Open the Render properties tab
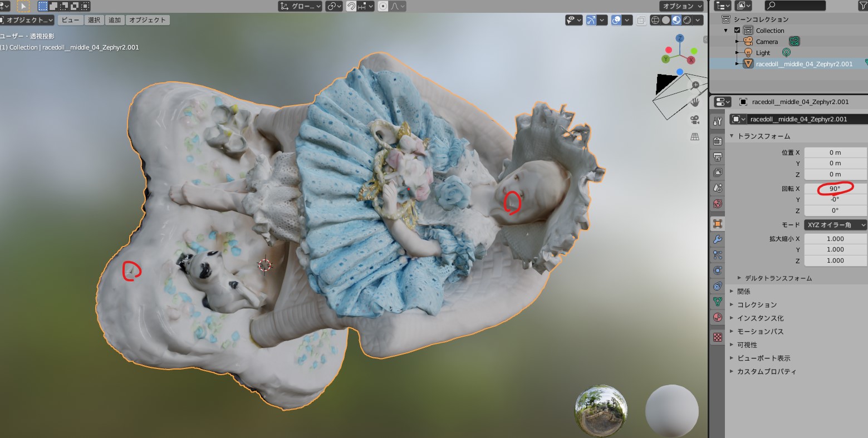Viewport: 868px width, 438px height. 718,141
